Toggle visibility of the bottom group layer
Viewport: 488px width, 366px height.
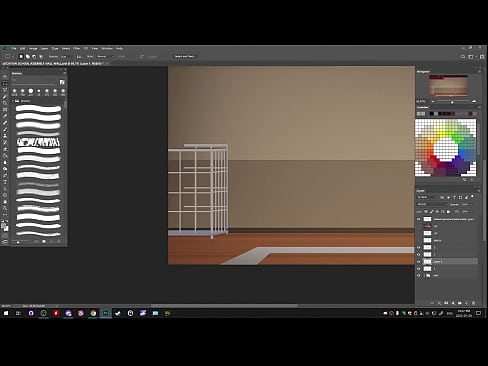point(419,276)
